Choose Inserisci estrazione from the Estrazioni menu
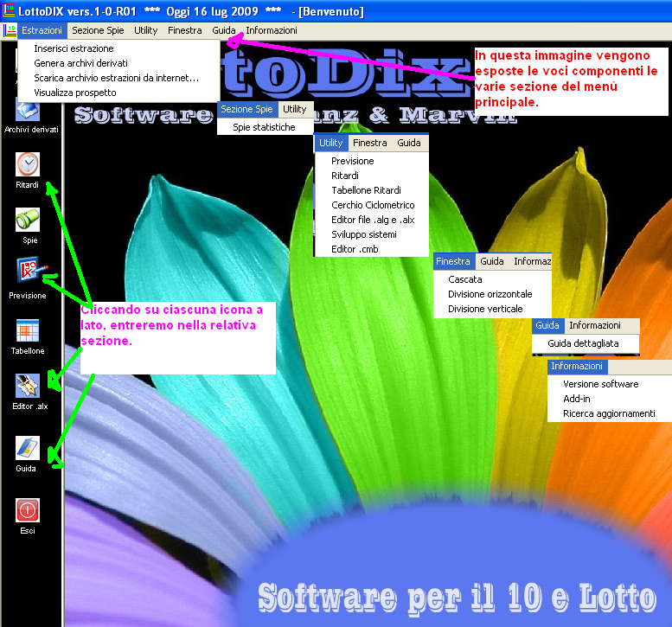Viewport: 672px width, 627px height. click(x=118, y=48)
